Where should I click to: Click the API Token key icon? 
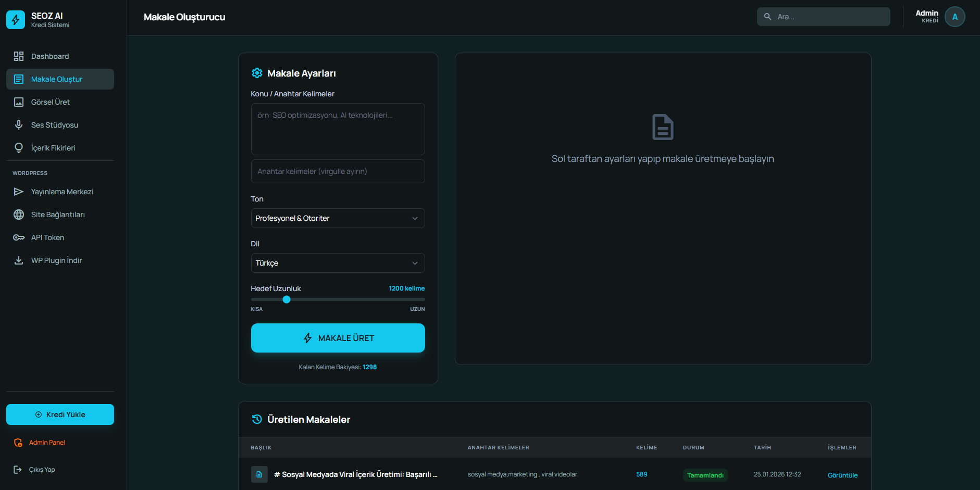(x=19, y=237)
